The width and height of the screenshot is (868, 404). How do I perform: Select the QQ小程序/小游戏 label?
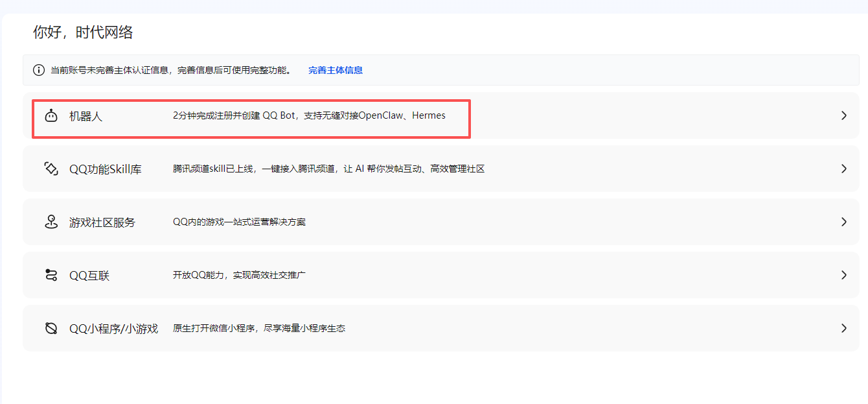(x=113, y=329)
